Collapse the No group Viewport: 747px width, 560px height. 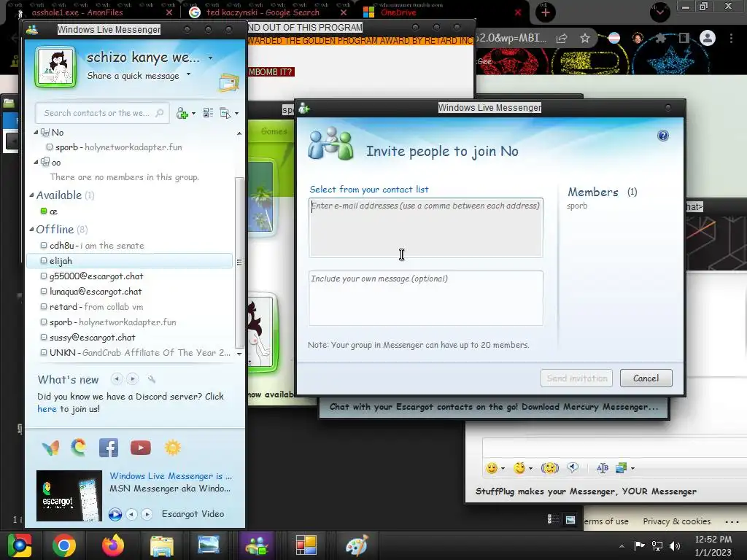(x=36, y=133)
